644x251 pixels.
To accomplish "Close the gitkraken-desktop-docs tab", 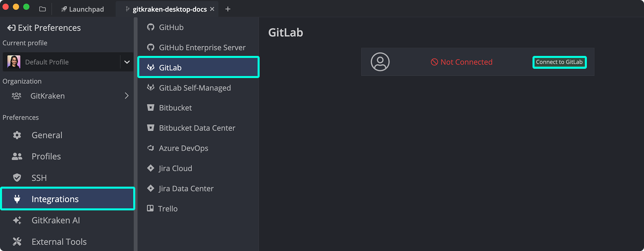I will click(x=212, y=9).
